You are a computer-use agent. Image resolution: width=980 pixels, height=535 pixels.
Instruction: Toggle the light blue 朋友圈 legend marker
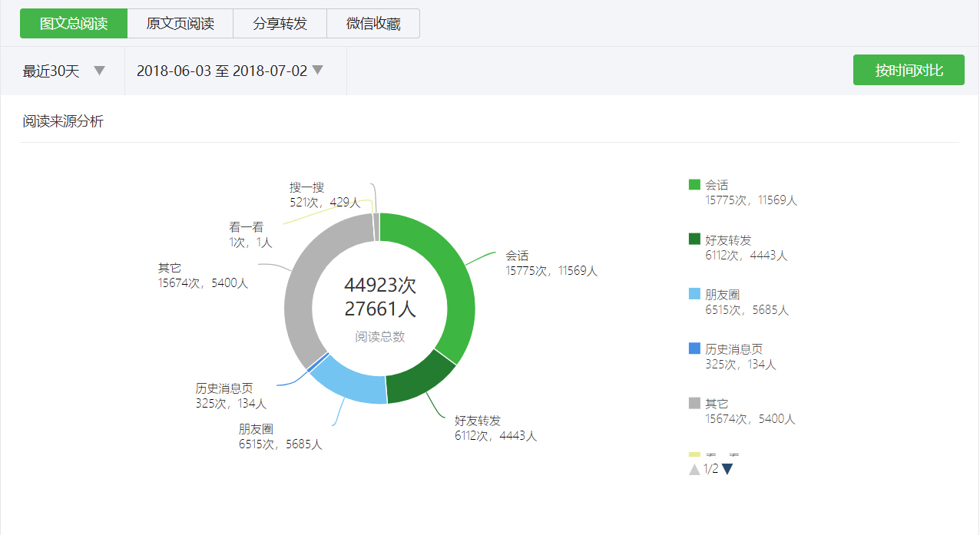[x=693, y=293]
